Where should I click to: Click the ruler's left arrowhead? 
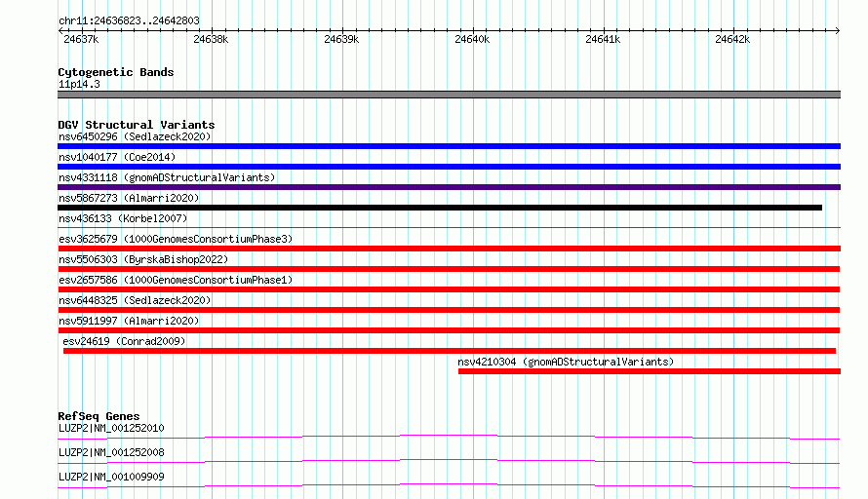[60, 30]
